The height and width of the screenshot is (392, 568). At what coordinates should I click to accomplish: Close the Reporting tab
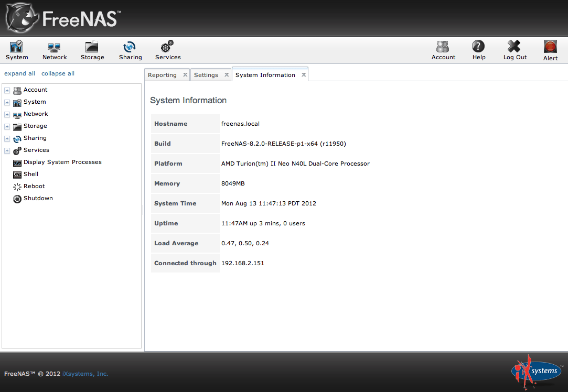pos(185,74)
